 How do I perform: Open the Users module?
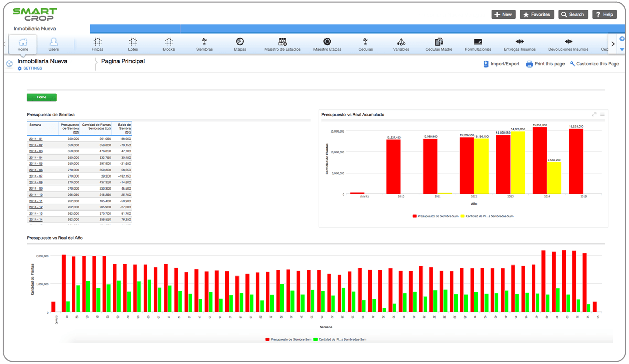pyautogui.click(x=53, y=44)
